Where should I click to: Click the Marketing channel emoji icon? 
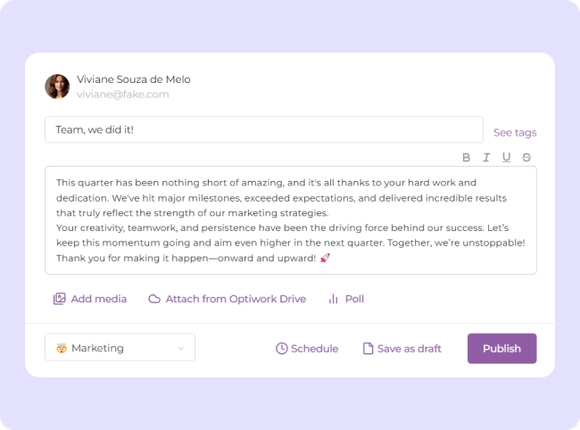pos(61,348)
